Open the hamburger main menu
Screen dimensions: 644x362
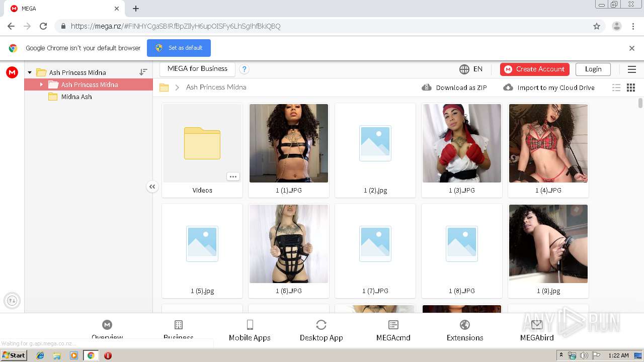point(632,69)
